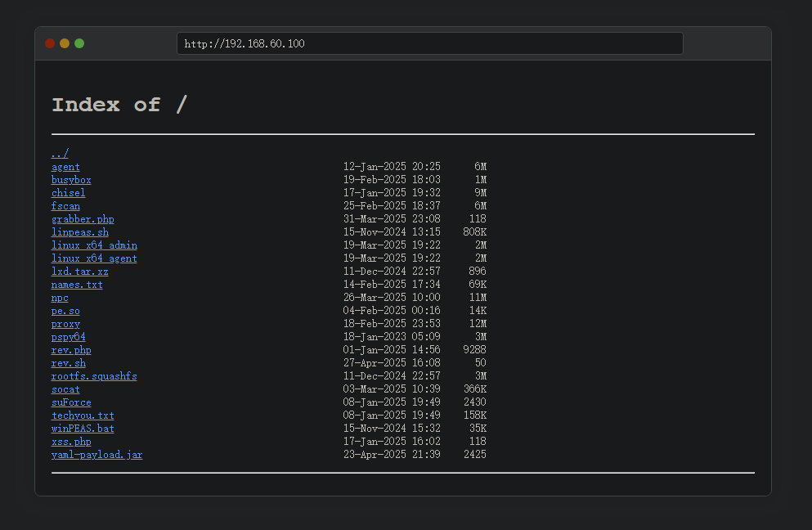Open the agent file link
The image size is (812, 530).
[x=65, y=167]
